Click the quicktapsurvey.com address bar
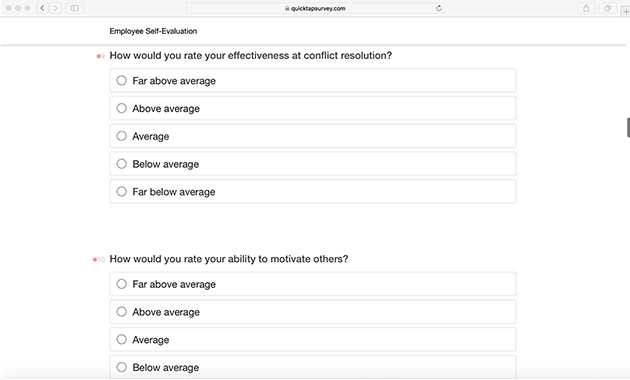 (x=315, y=8)
